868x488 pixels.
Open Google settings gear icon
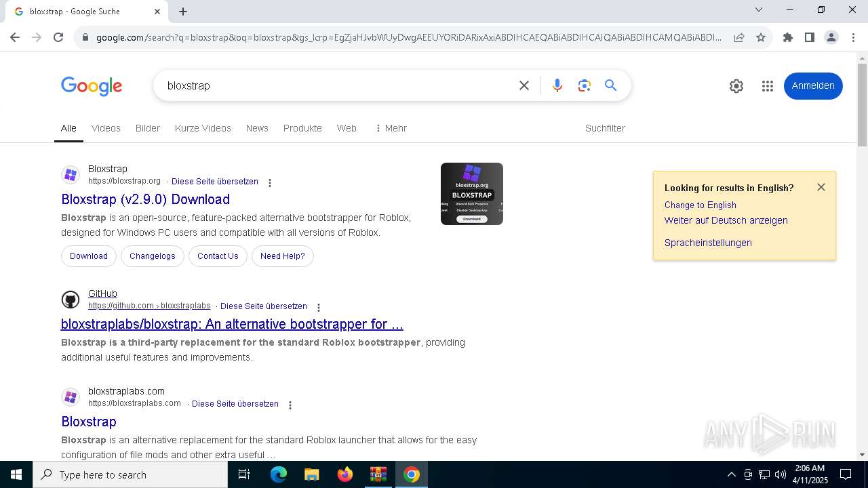[x=736, y=86]
